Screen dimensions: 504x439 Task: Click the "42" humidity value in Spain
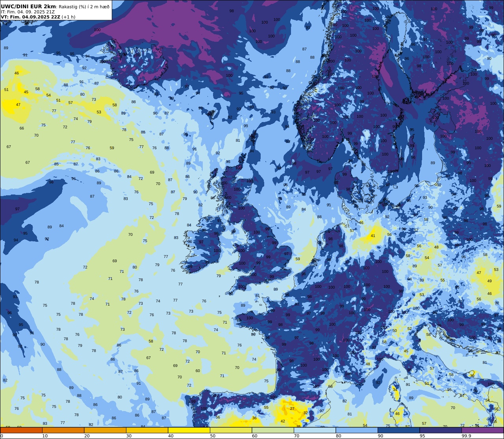[x=283, y=421]
